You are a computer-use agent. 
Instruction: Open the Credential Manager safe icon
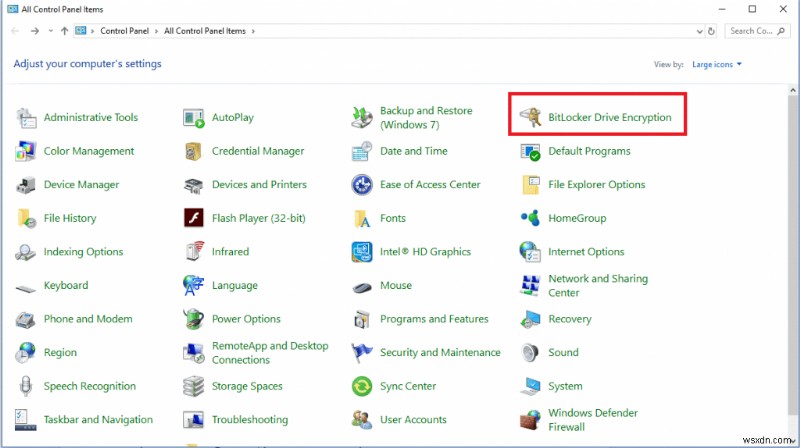193,152
